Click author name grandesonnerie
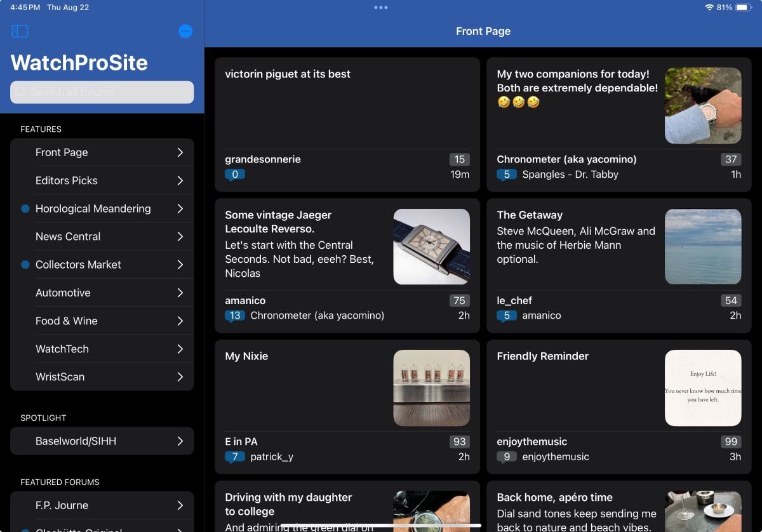Image resolution: width=762 pixels, height=532 pixels. tap(263, 159)
